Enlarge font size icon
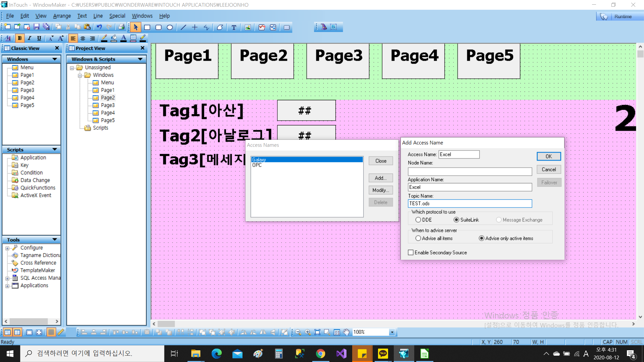Viewport: 644px width, 362px height. pos(60,38)
